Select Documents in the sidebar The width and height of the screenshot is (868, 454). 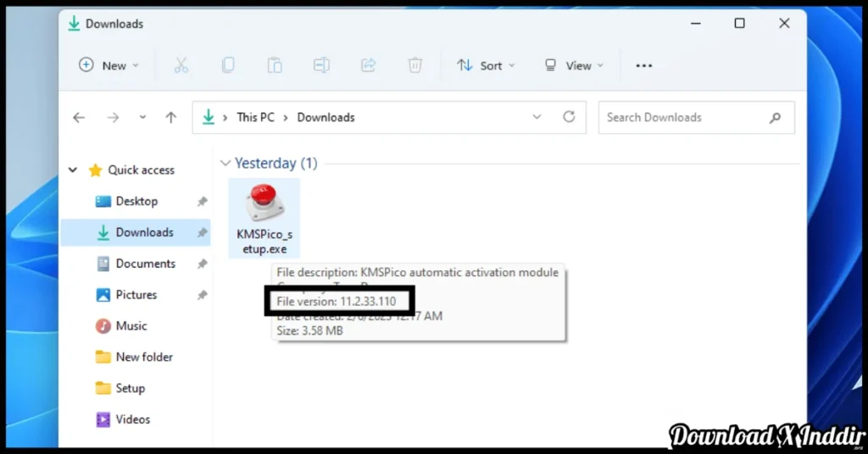tap(145, 263)
